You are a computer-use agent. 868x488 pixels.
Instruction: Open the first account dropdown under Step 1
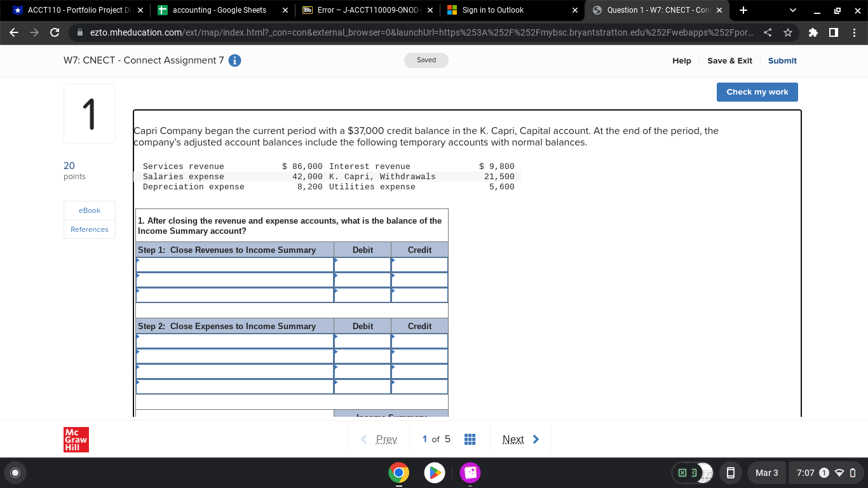click(234, 264)
